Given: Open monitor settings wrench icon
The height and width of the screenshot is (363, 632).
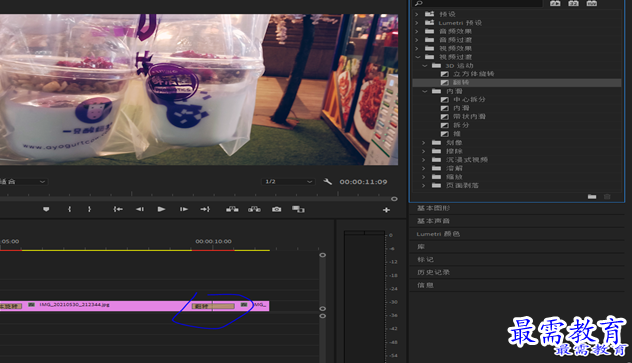Looking at the screenshot, I should [x=328, y=182].
